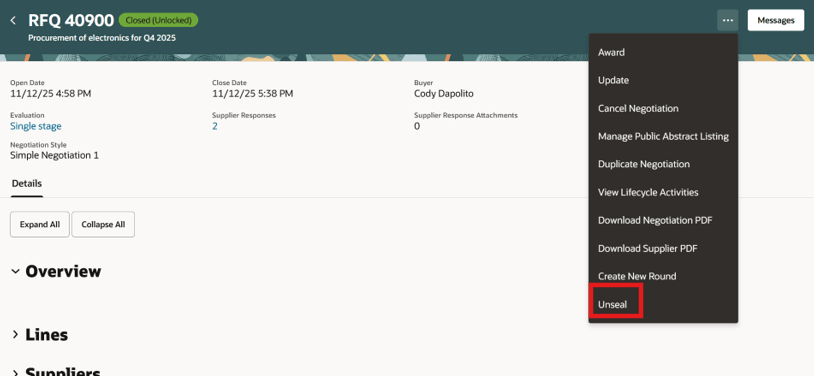
Task: Click the Closed (Unlocked) status badge
Action: coord(158,20)
